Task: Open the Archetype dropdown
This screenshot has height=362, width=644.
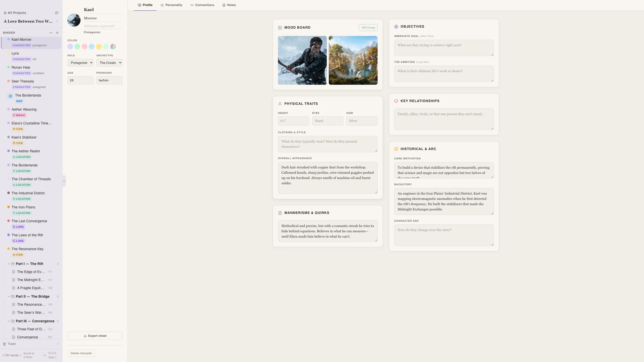Action: (109, 63)
